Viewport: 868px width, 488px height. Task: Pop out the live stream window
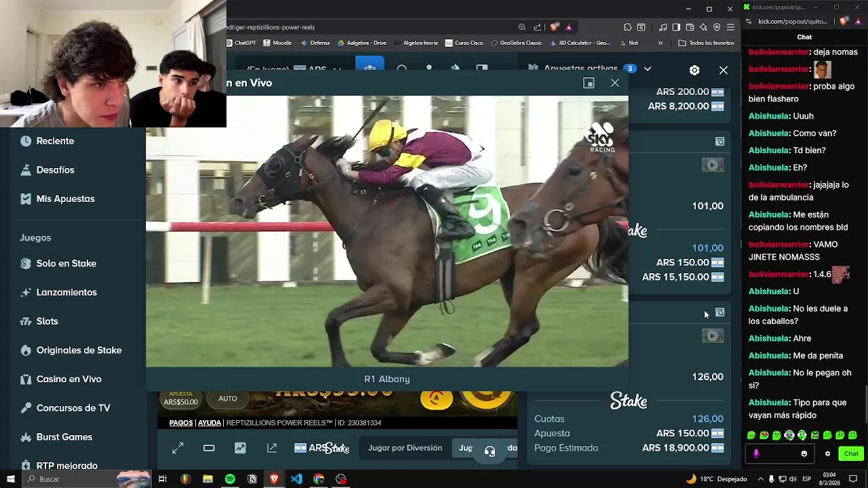589,83
